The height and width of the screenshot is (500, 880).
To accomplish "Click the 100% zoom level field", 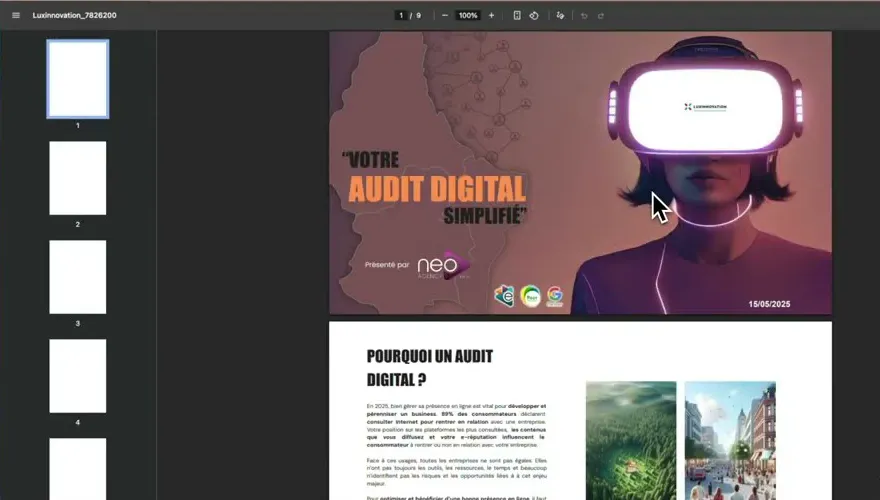I will pyautogui.click(x=468, y=15).
